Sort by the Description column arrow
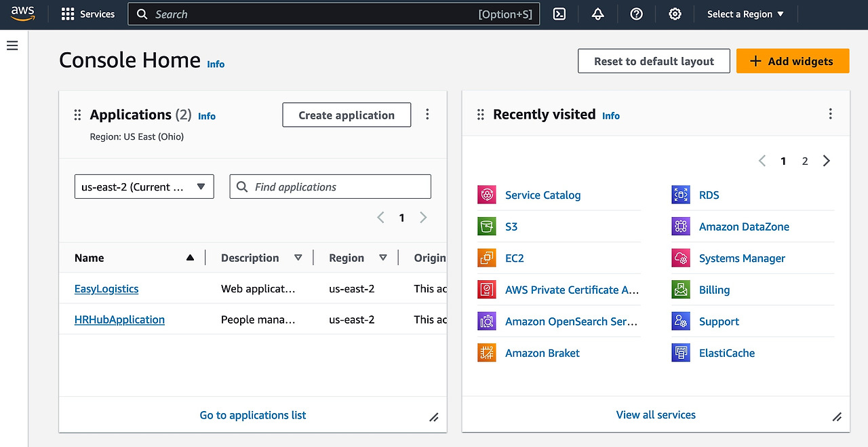This screenshot has width=868, height=447. 298,258
